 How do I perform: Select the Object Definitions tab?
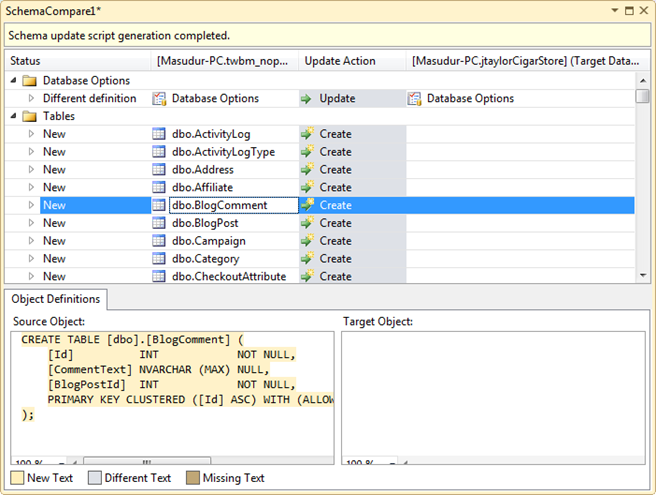(x=56, y=299)
